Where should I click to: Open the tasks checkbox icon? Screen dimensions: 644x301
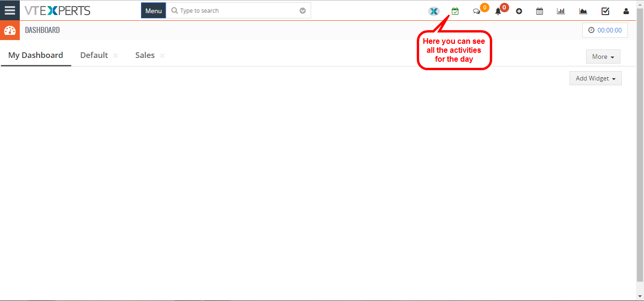coord(605,11)
